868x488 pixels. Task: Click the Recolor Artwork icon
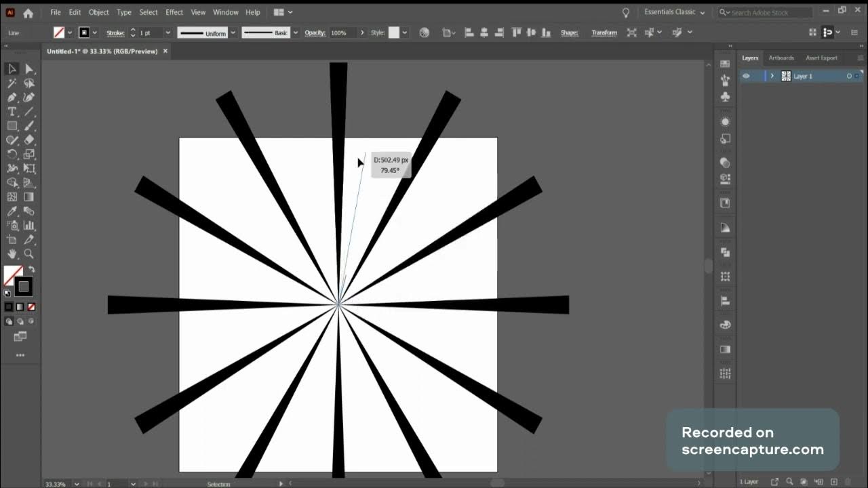click(x=425, y=33)
